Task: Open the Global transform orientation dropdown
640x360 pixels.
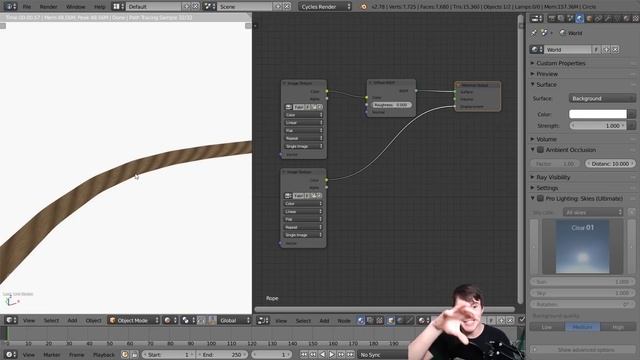Action: click(x=235, y=320)
